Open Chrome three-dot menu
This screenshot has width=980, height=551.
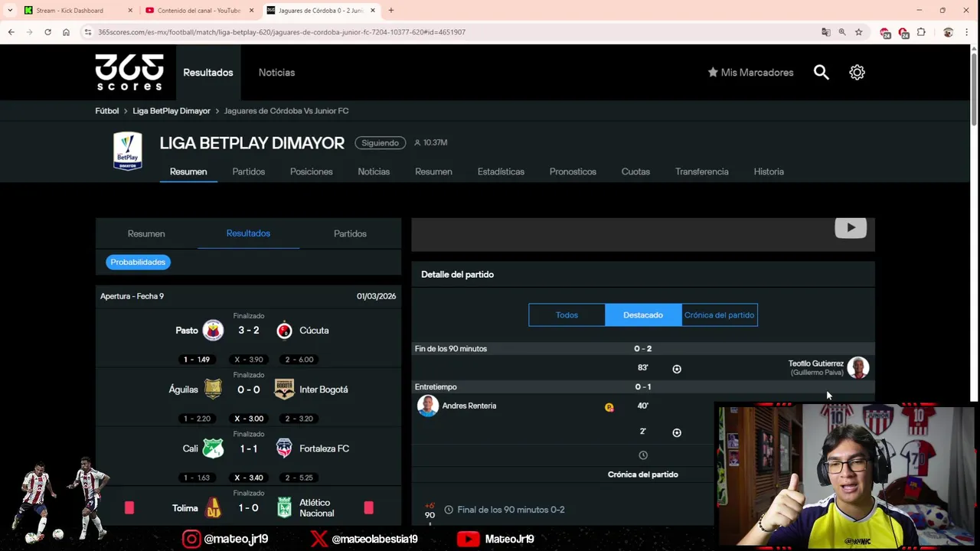click(967, 32)
